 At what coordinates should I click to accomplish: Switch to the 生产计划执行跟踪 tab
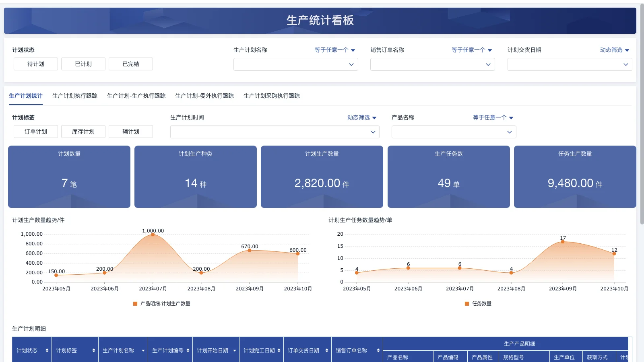click(74, 96)
